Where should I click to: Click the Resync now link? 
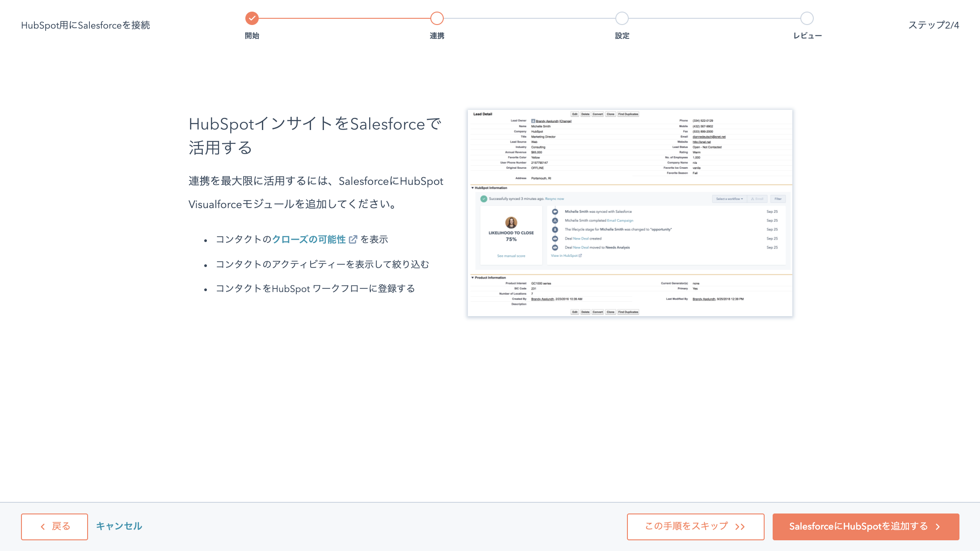(x=555, y=199)
